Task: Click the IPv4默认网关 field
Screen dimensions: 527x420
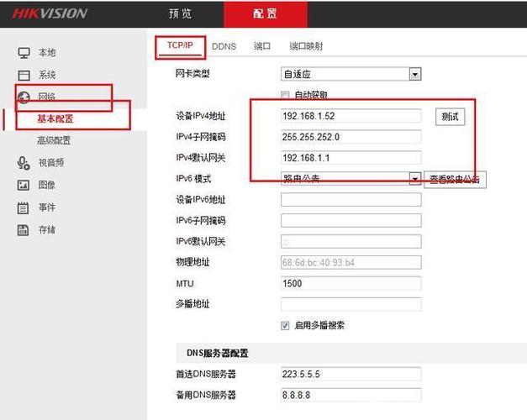Action: [x=350, y=158]
